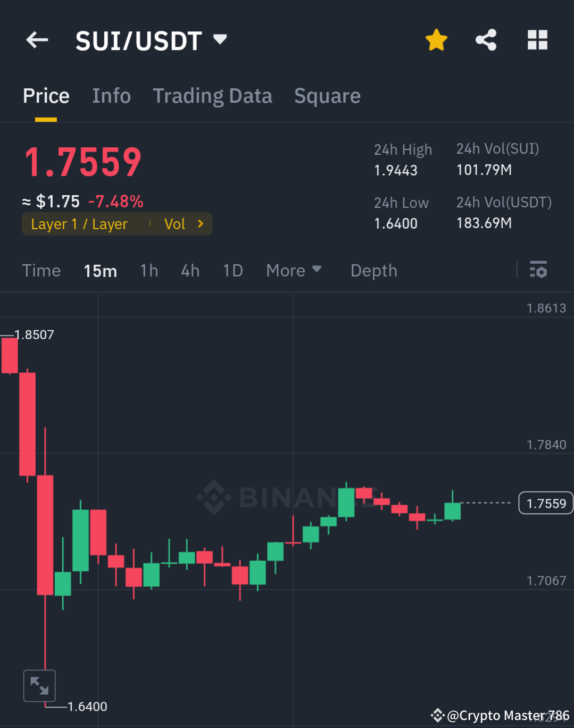Open the trading layout grid icon
The image size is (574, 728).
click(x=537, y=40)
